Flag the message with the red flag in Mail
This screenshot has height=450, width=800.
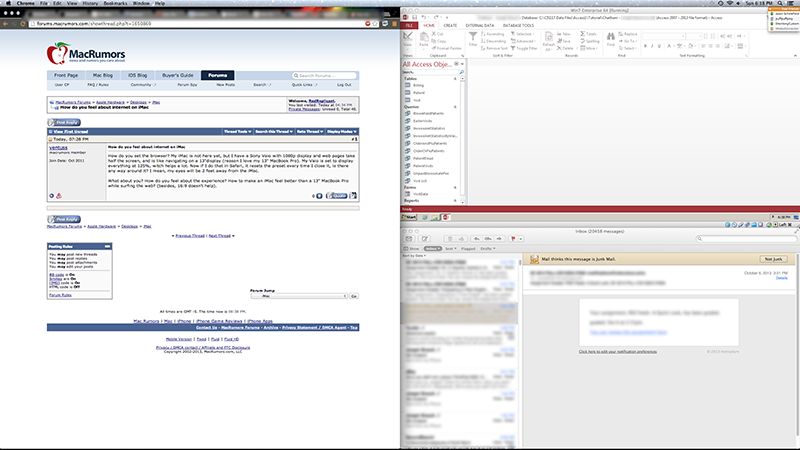pos(513,239)
